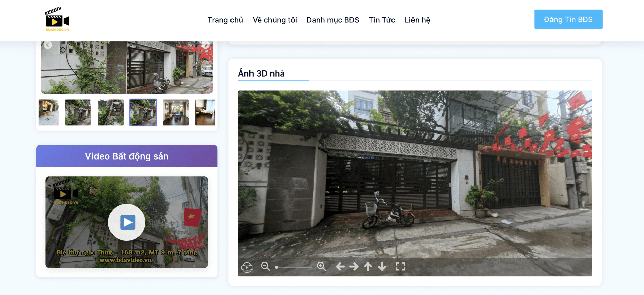Pan the 3D panorama left
Screen dimensions: 644x295
click(x=340, y=267)
